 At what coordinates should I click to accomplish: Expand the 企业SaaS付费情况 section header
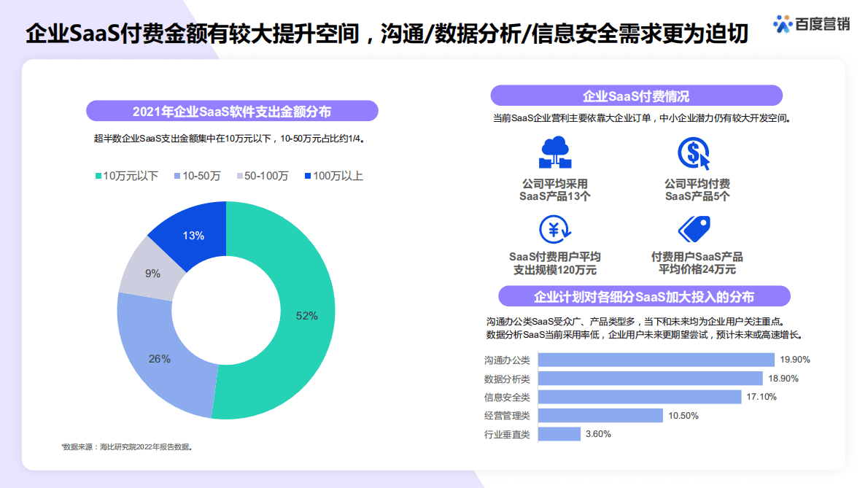[637, 95]
